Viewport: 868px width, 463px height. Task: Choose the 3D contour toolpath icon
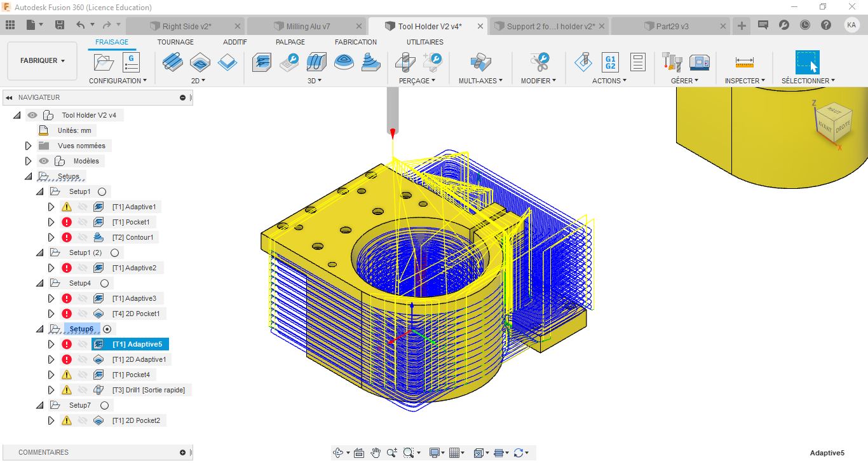pyautogui.click(x=372, y=62)
